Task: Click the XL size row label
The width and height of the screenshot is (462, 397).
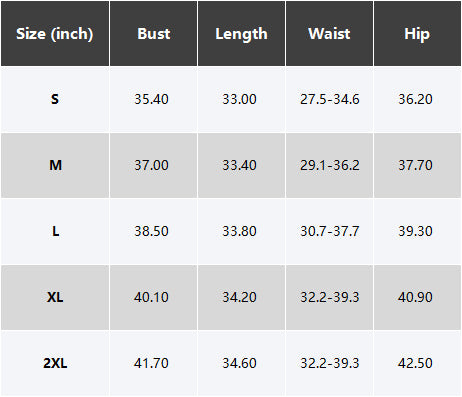Action: coord(55,297)
